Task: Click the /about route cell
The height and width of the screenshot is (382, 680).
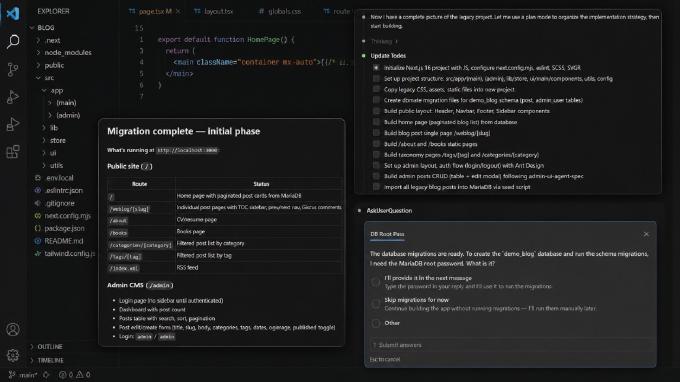Action: point(118,221)
